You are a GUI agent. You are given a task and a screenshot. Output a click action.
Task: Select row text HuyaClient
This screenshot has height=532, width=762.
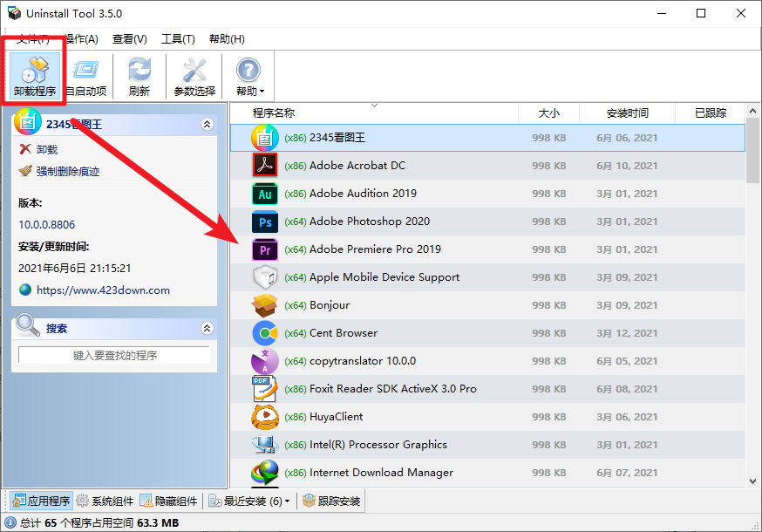[336, 417]
